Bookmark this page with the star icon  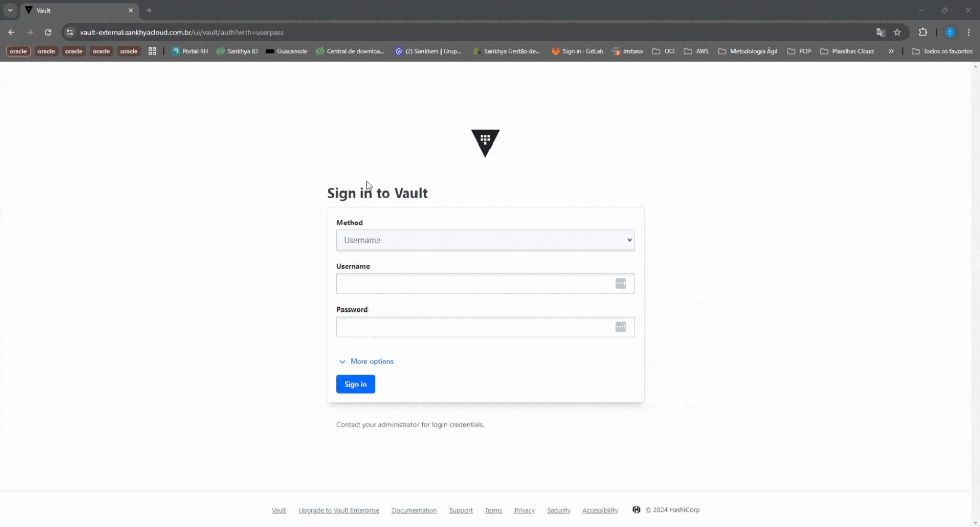pyautogui.click(x=897, y=32)
